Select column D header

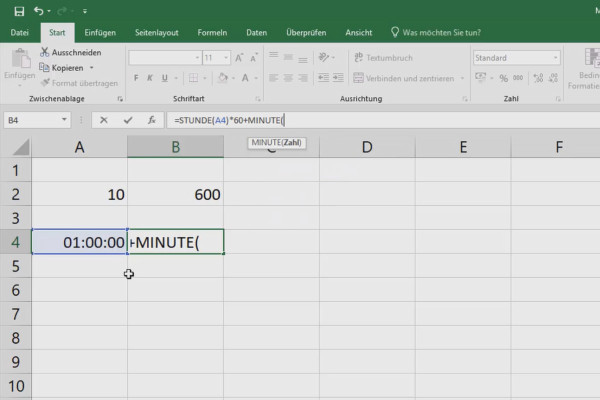pyautogui.click(x=367, y=147)
